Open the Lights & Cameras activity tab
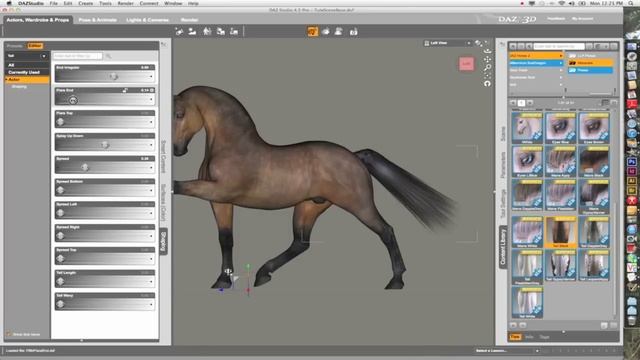The image size is (640, 360). 147,20
